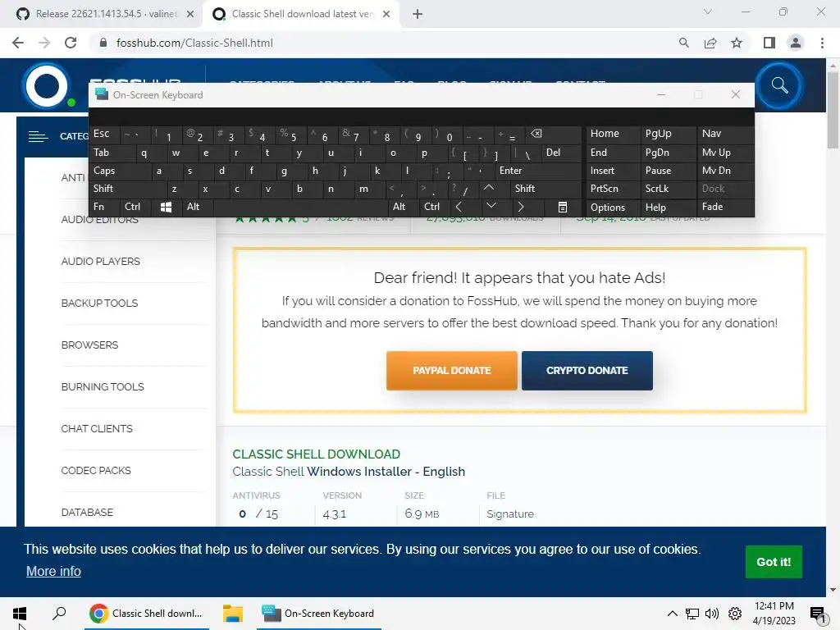Screen dimensions: 840x630
Task: Click the taskbar clock and date
Action: (774, 614)
